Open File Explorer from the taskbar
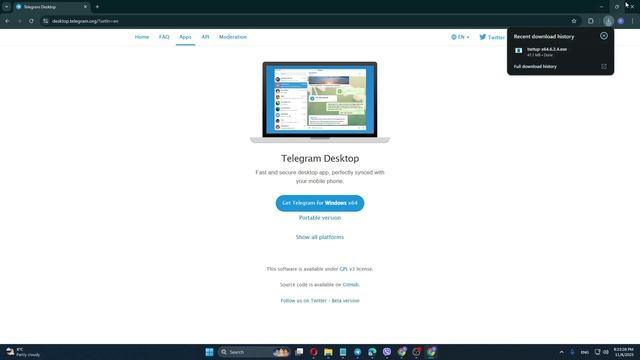The width and height of the screenshot is (640, 360). click(328, 352)
